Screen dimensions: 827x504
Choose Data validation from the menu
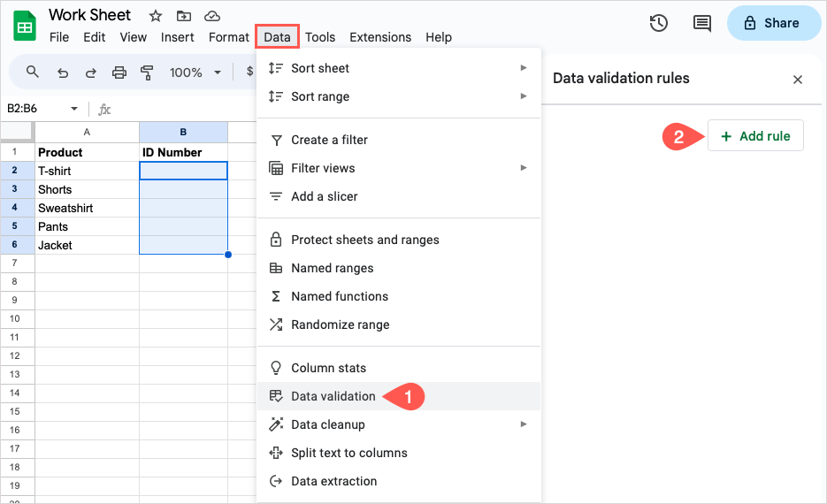pos(333,396)
